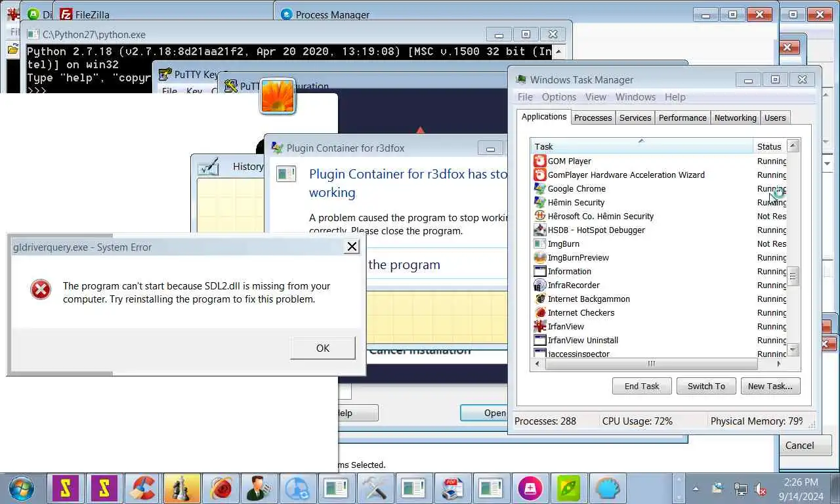Click the horizontal scrollbar left arrow
The height and width of the screenshot is (504, 840).
pos(538,364)
